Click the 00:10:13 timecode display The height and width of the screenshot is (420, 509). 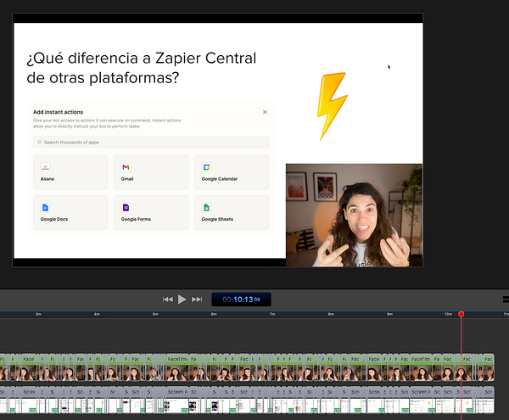click(241, 300)
